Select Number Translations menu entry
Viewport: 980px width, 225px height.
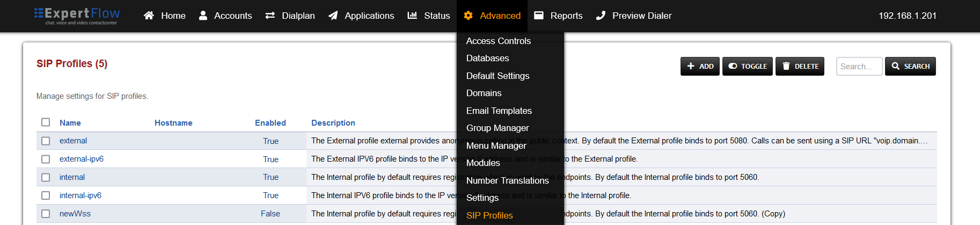tap(507, 180)
